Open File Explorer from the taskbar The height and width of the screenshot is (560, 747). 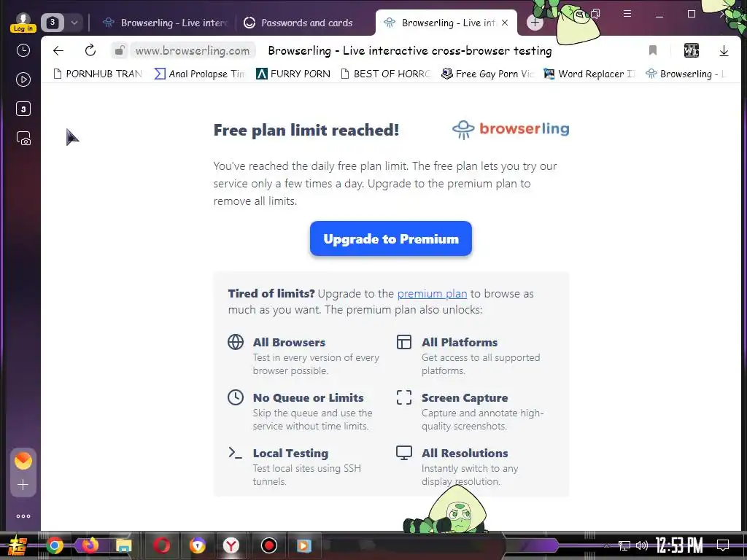(x=124, y=545)
